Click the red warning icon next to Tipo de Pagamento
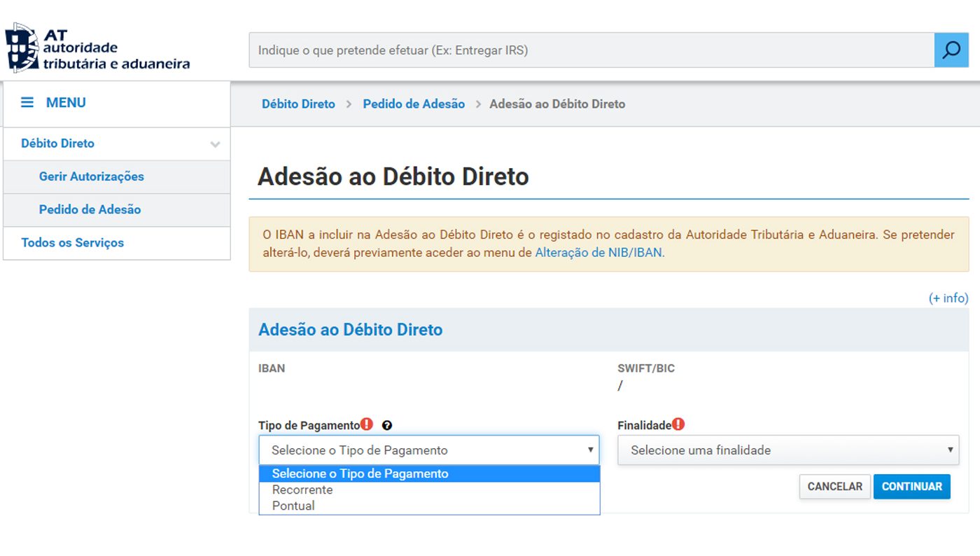This screenshot has width=980, height=556. coord(367,424)
